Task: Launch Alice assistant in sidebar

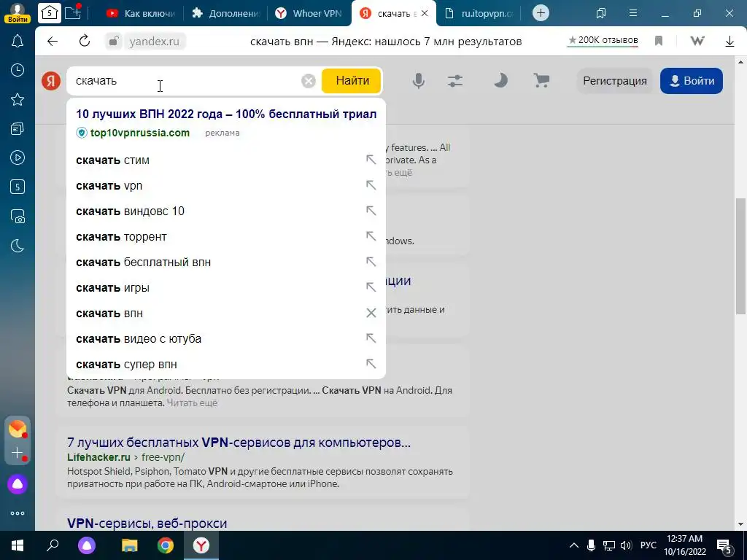Action: (18, 484)
